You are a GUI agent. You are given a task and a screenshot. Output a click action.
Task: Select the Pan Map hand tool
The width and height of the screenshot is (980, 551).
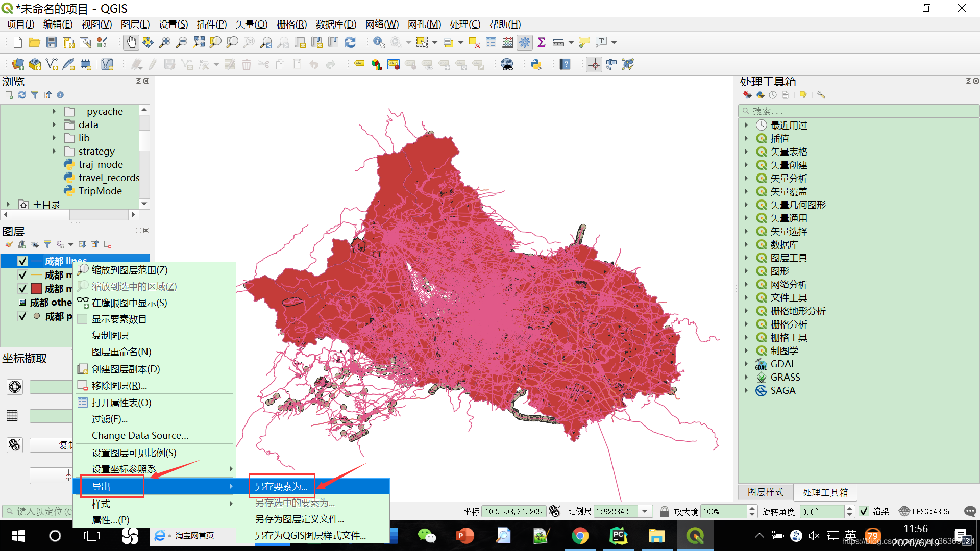pos(131,42)
